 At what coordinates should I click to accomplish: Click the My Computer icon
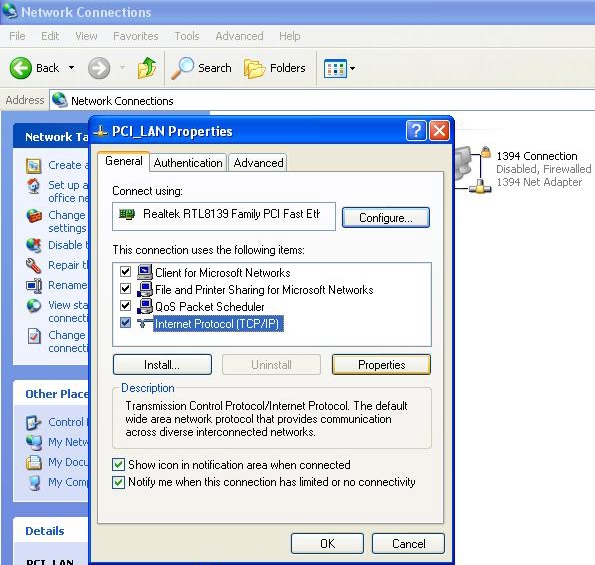click(x=34, y=482)
